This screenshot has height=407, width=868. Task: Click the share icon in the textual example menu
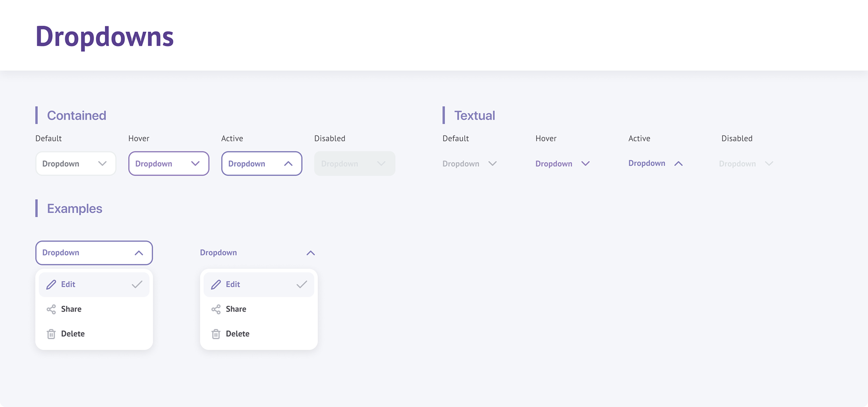216,309
